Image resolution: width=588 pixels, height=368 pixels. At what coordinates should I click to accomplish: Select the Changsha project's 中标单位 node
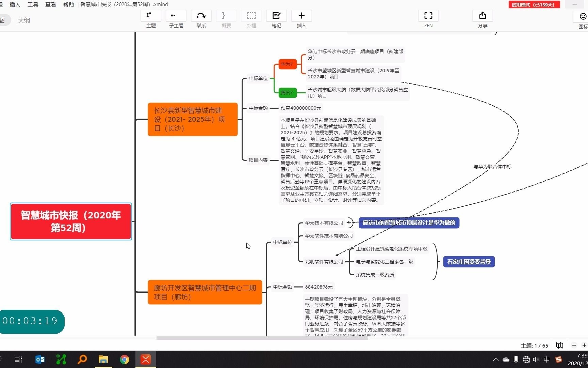coord(258,78)
